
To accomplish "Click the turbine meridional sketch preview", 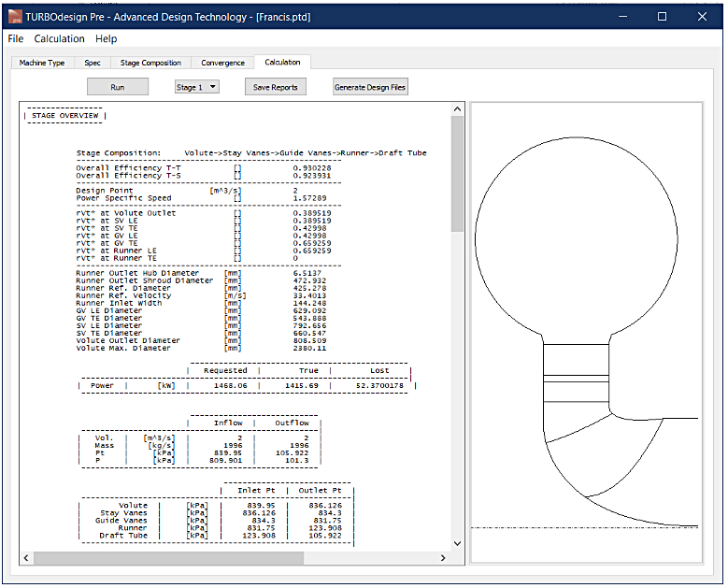I will coord(586,332).
